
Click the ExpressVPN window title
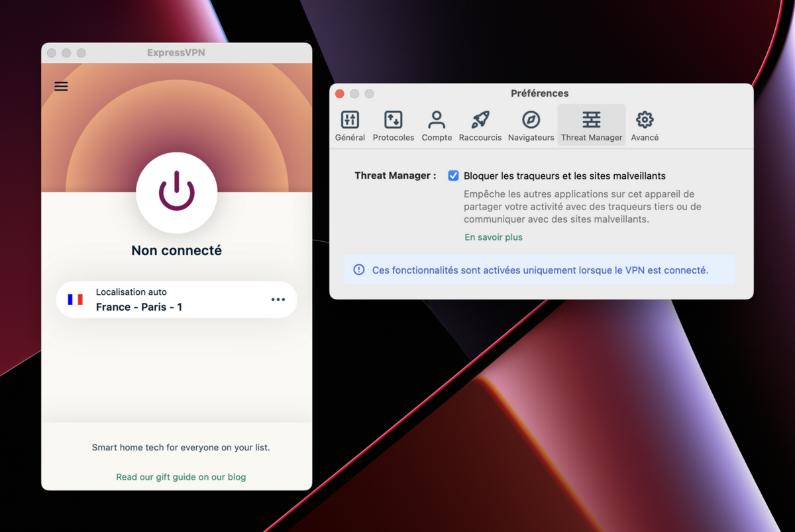[176, 52]
